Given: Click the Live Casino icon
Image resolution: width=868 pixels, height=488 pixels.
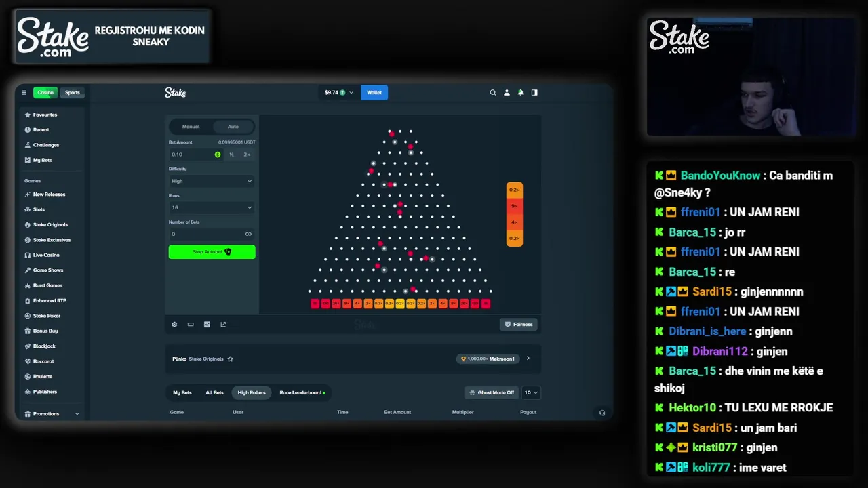Looking at the screenshot, I should (x=28, y=255).
